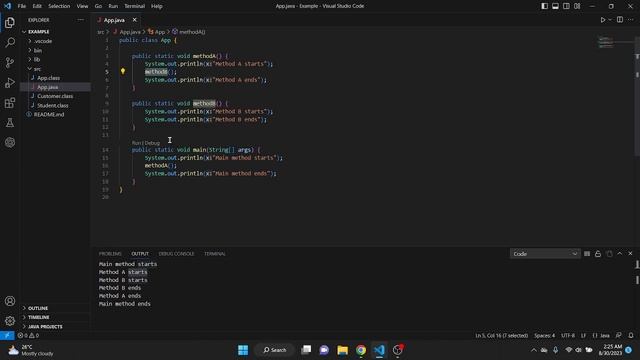640x360 pixels.
Task: Select output channel Code dropdown
Action: (545, 253)
